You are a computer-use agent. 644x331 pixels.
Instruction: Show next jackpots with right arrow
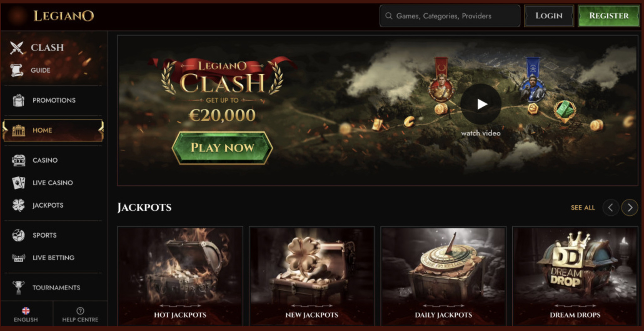(x=630, y=207)
